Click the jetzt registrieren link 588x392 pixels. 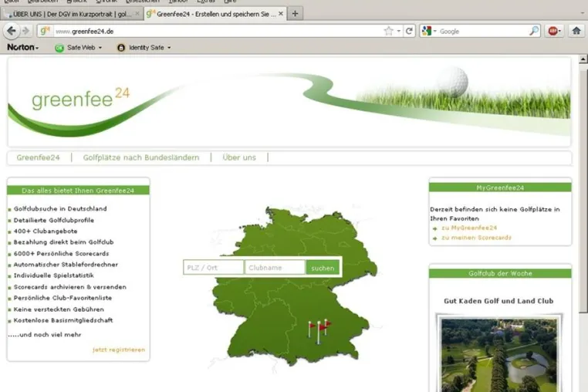point(119,350)
